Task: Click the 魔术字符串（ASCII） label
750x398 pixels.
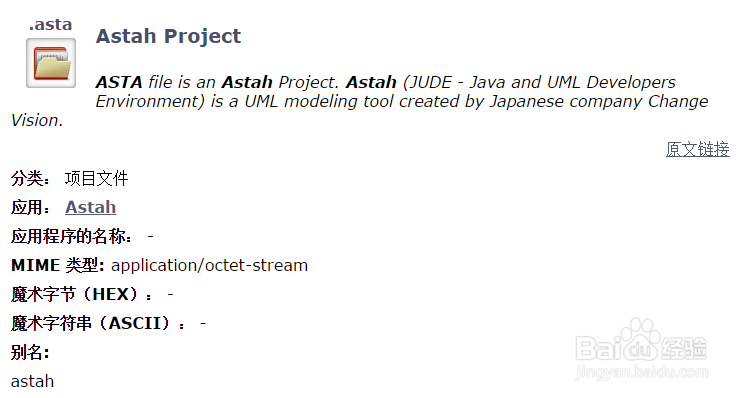Action: click(98, 323)
